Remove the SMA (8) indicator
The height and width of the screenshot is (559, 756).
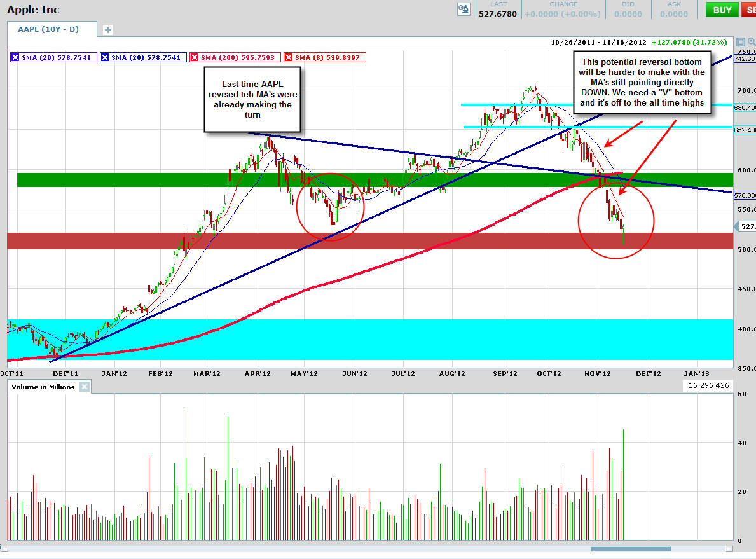tap(288, 57)
